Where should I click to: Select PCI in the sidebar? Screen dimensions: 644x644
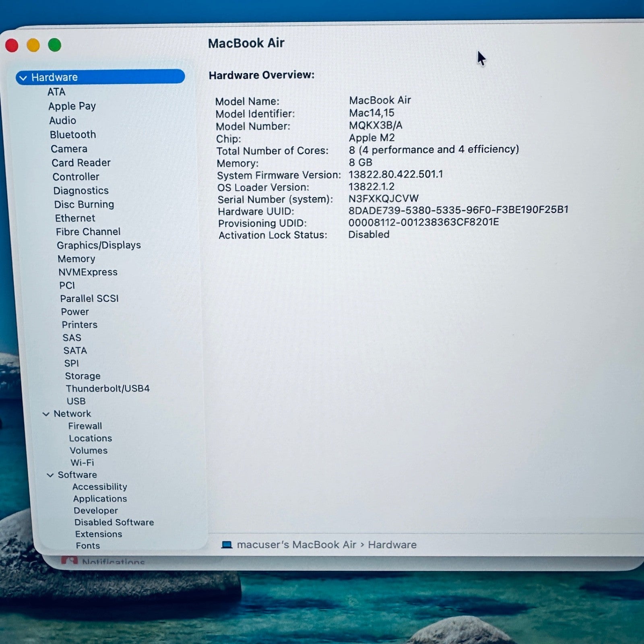pos(67,285)
